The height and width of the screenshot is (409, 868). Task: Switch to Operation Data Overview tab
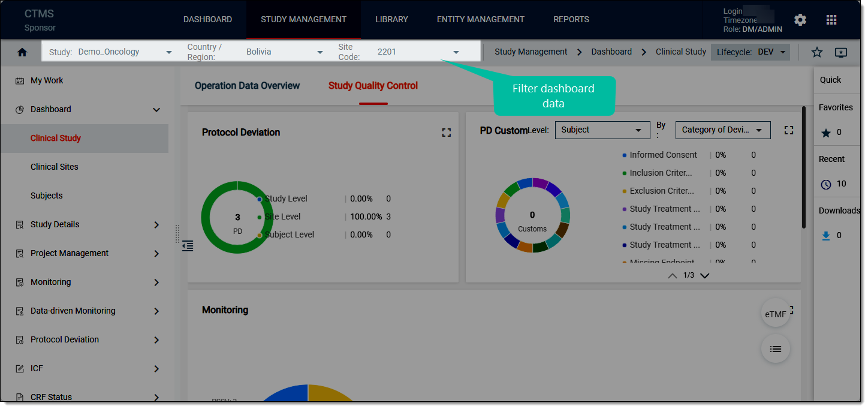coord(247,86)
